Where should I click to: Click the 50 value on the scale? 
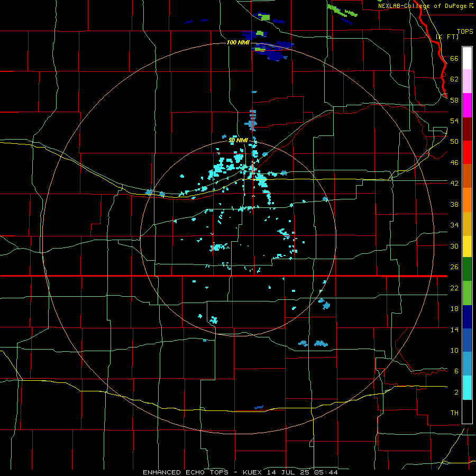tap(454, 141)
